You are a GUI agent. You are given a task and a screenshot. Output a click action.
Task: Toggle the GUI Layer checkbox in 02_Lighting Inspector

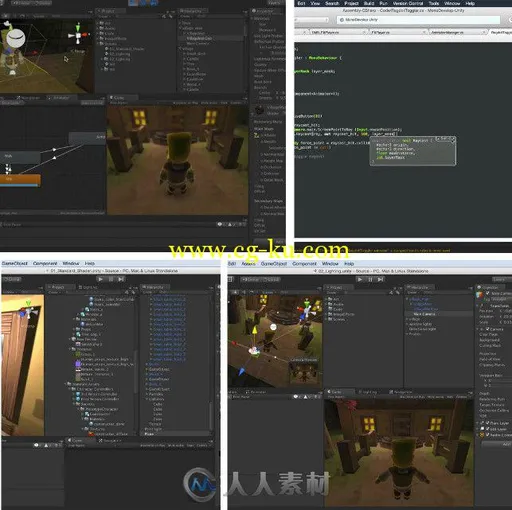[487, 429]
